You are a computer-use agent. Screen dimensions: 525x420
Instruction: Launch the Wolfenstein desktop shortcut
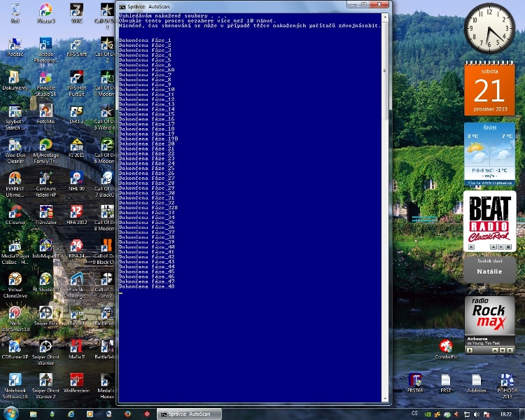pyautogui.click(x=77, y=380)
